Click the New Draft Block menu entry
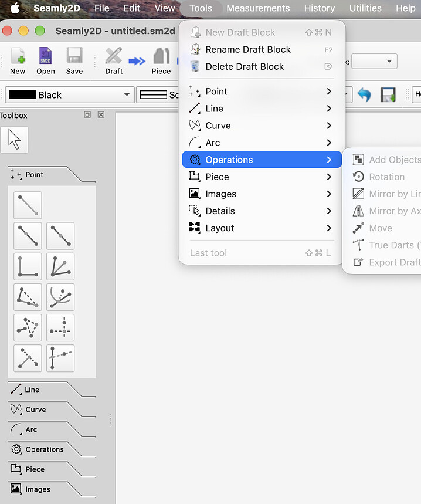This screenshot has height=504, width=421. click(262, 32)
